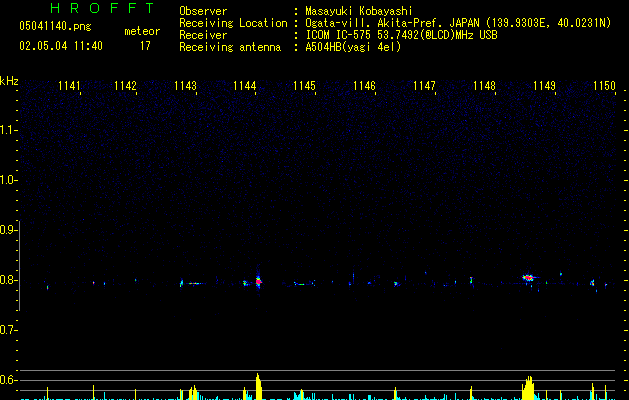Click the meteor count value 17
This screenshot has width=629, height=400.
pyautogui.click(x=145, y=46)
